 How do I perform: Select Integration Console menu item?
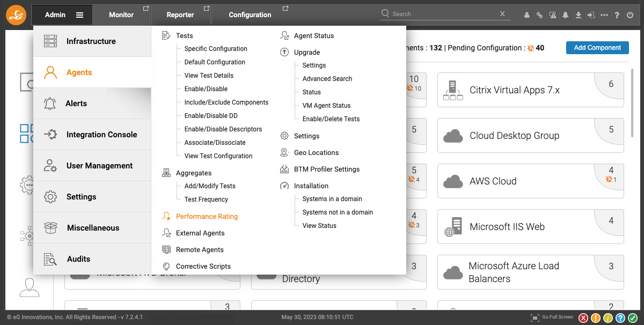[92, 135]
